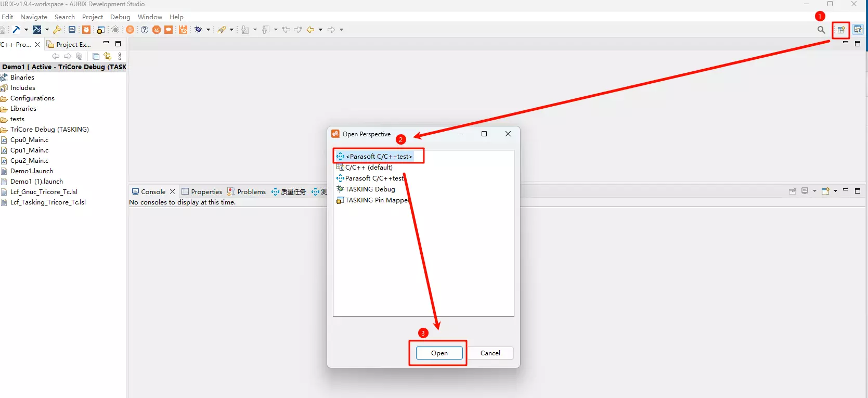This screenshot has width=868, height=398.
Task: Open the dropdown arrow beside the Debug bug
Action: click(x=208, y=30)
